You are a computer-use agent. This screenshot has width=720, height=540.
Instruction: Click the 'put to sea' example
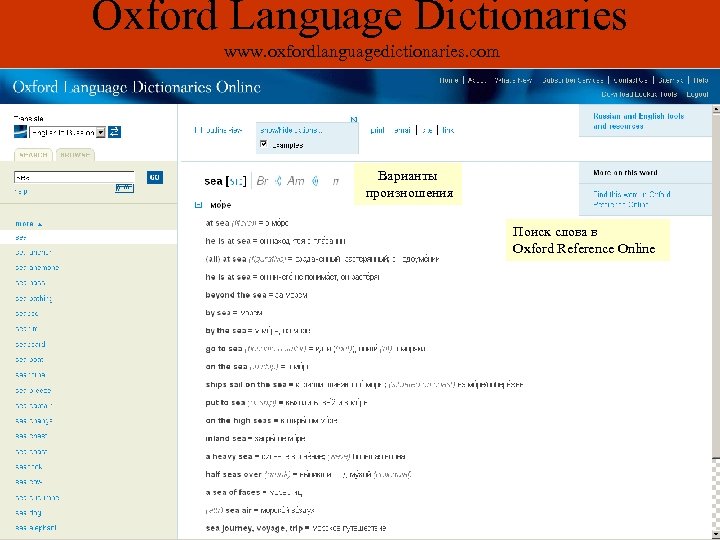(287, 403)
